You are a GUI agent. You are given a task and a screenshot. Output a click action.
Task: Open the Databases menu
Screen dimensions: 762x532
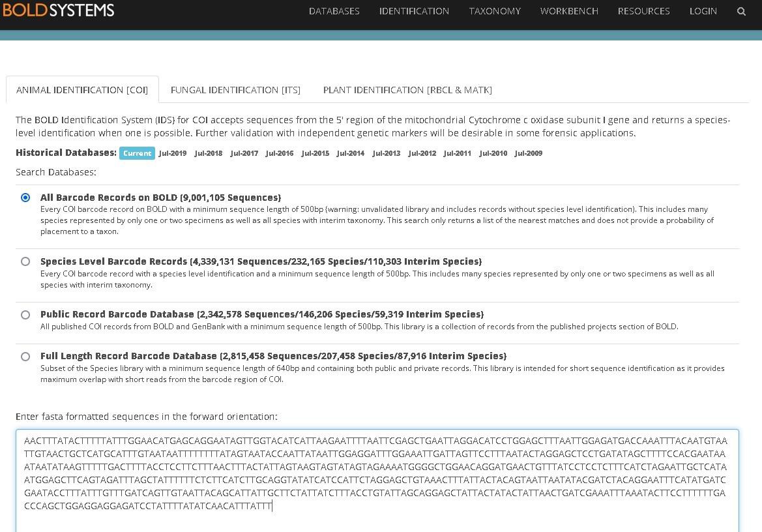coord(334,11)
